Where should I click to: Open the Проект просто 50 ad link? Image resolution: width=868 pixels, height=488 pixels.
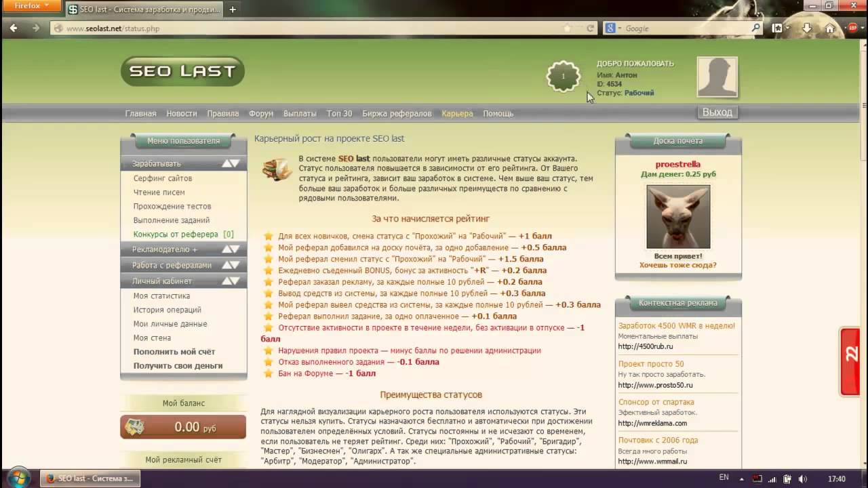[651, 364]
